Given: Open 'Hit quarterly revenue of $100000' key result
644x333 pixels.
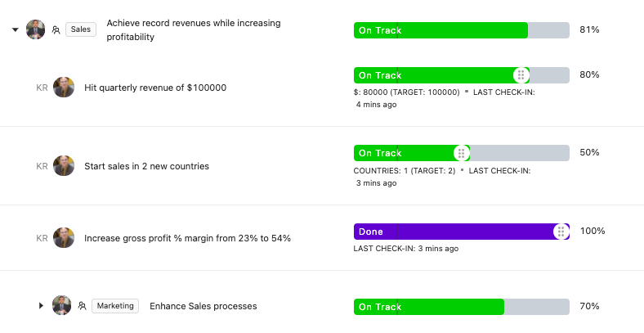Looking at the screenshot, I should coord(155,88).
